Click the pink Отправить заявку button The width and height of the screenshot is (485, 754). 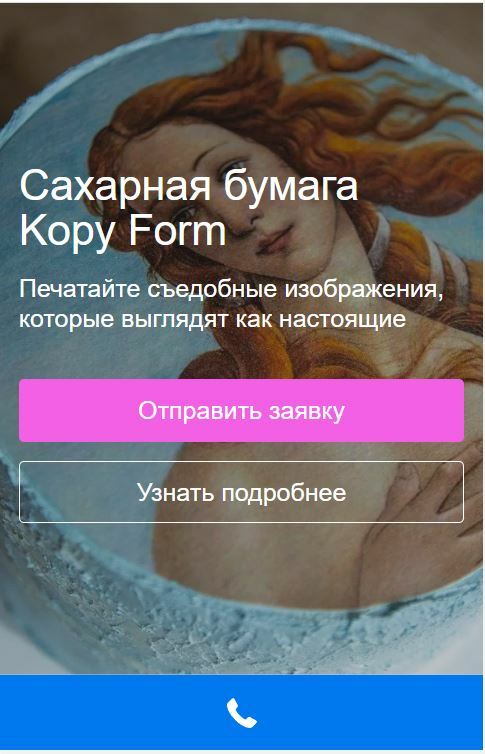tap(241, 411)
